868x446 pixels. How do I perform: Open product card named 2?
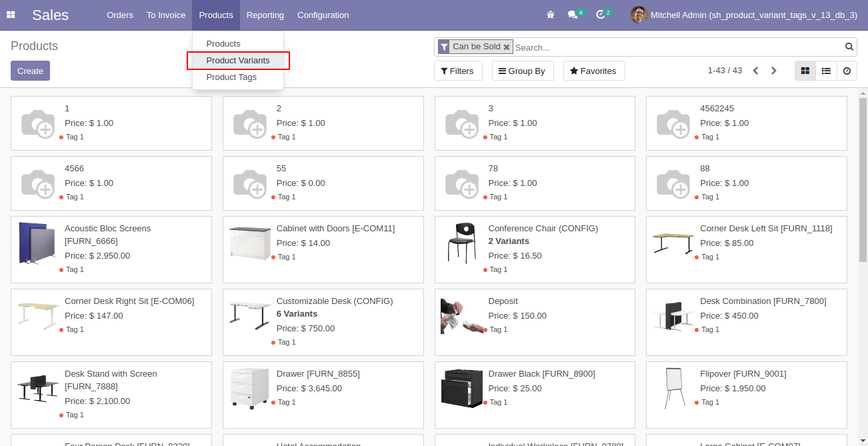click(323, 123)
